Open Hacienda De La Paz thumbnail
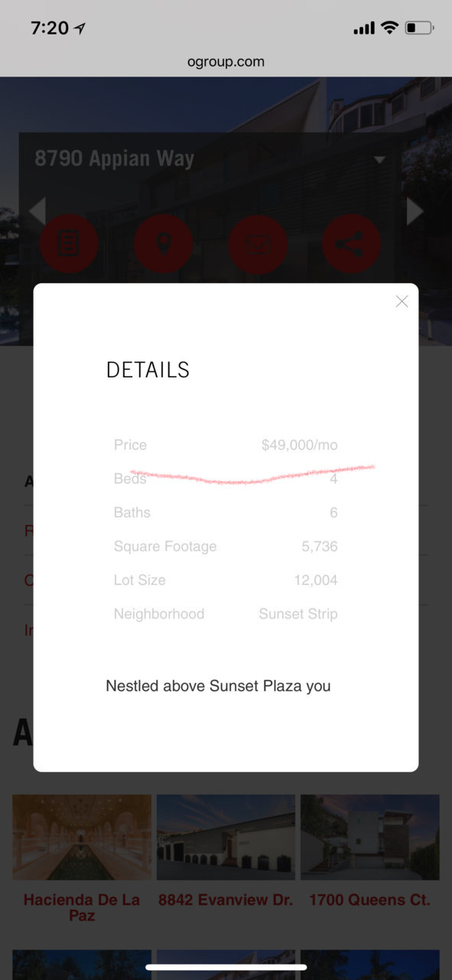Image resolution: width=452 pixels, height=980 pixels. click(x=82, y=837)
